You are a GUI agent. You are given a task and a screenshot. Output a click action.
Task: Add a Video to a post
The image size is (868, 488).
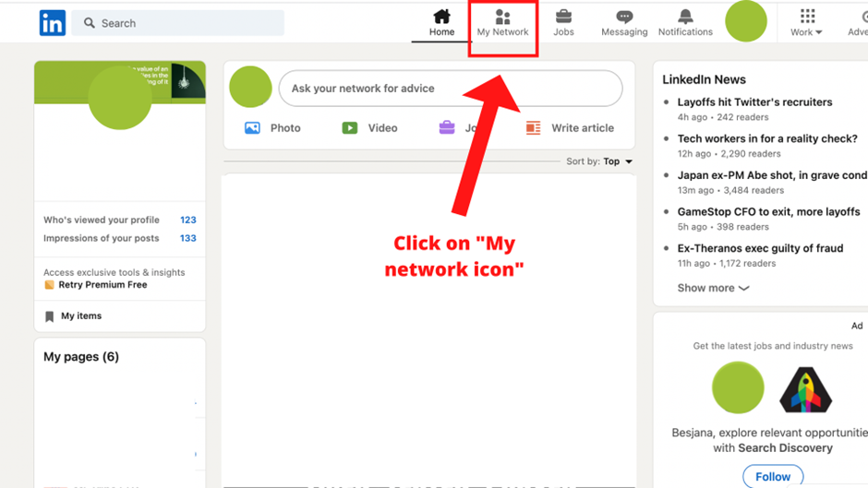pos(369,128)
